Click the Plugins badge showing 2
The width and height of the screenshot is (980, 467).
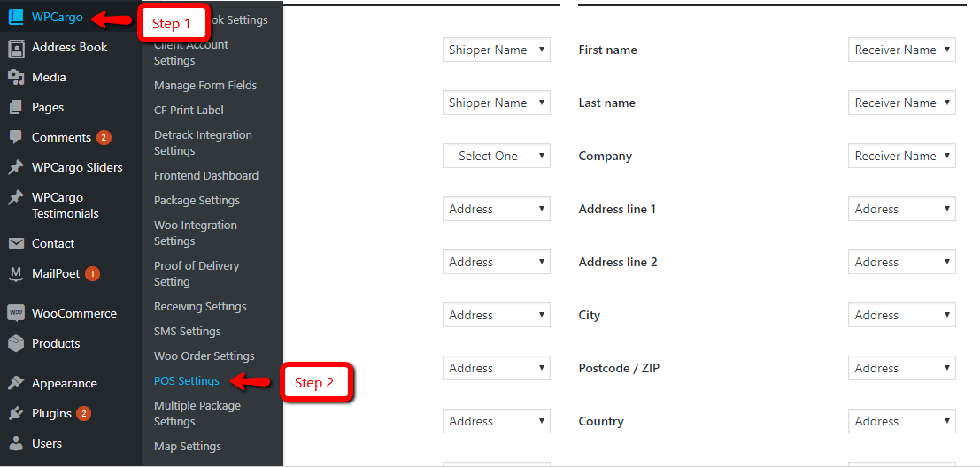point(84,413)
